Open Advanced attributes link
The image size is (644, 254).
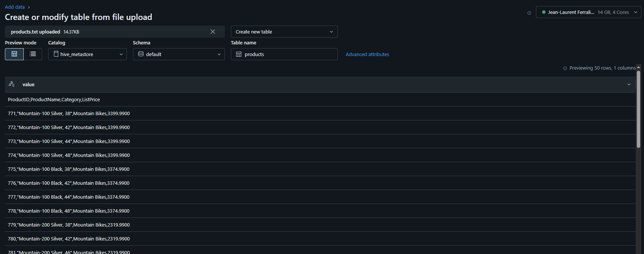coord(367,54)
